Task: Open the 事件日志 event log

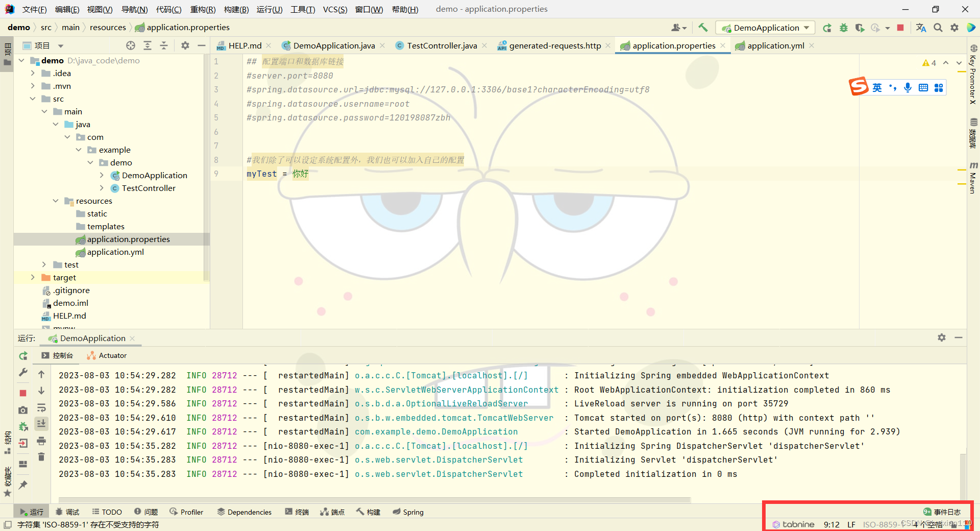Action: [942, 512]
